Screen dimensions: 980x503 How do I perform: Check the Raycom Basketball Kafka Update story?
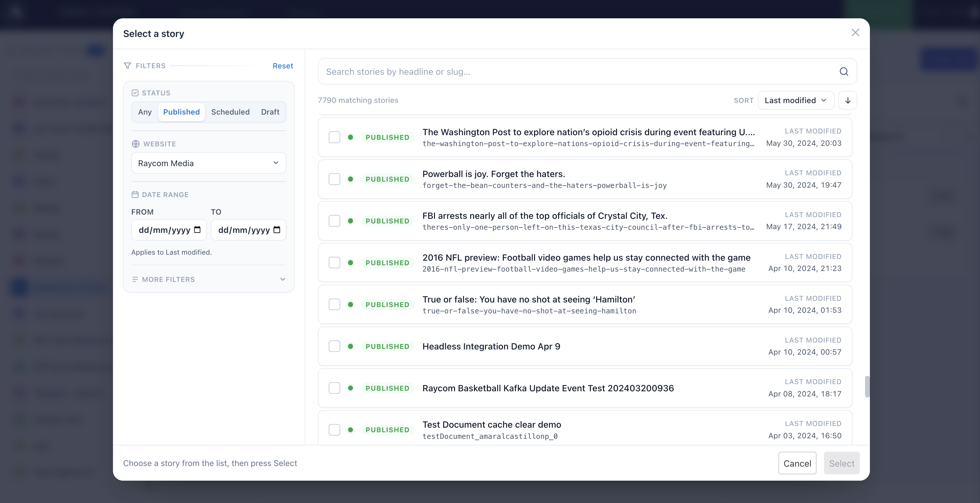click(334, 388)
